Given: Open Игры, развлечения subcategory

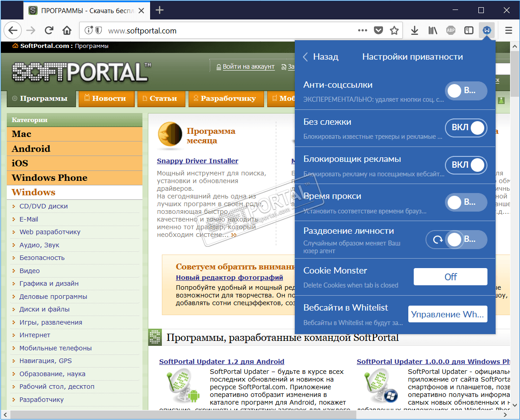Looking at the screenshot, I should (51, 322).
